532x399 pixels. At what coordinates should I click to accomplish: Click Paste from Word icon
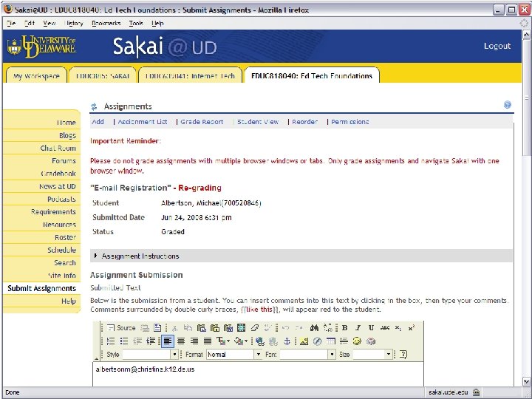tap(228, 328)
